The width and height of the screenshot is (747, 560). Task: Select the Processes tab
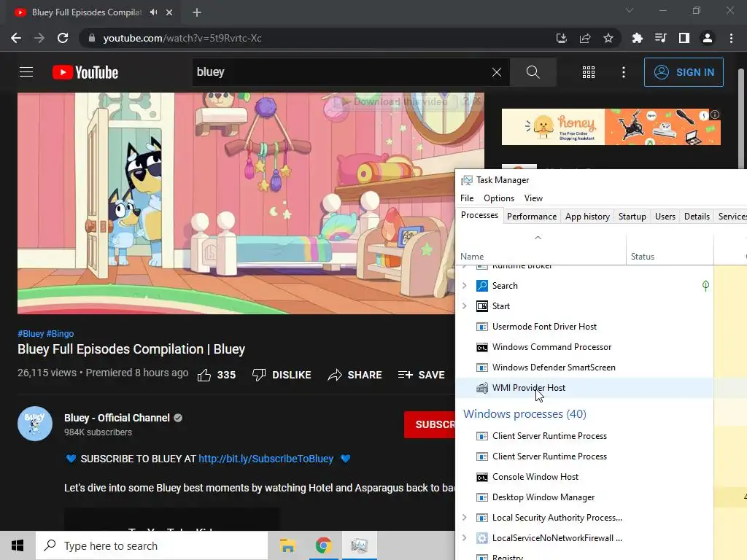click(479, 215)
